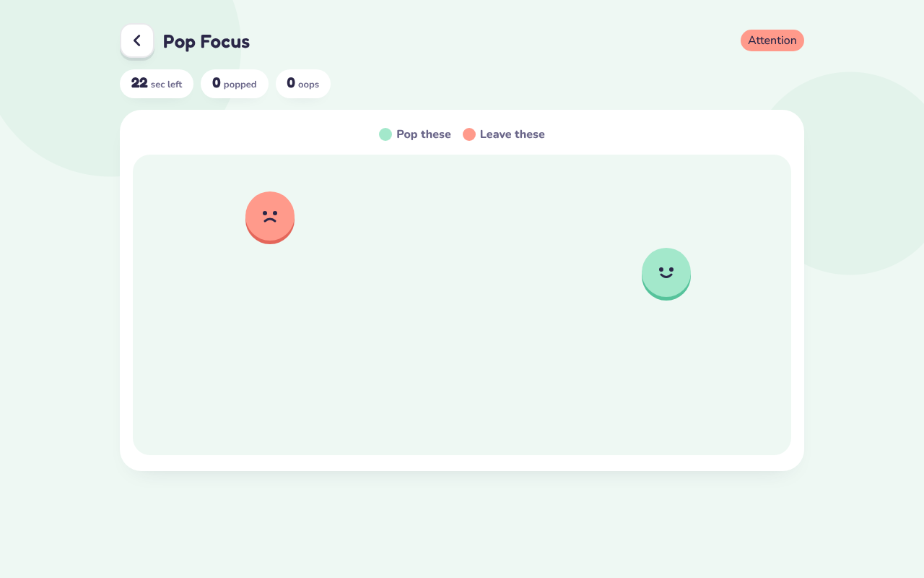Go back using the arrow button
Image resolution: width=924 pixels, height=578 pixels.
137,40
